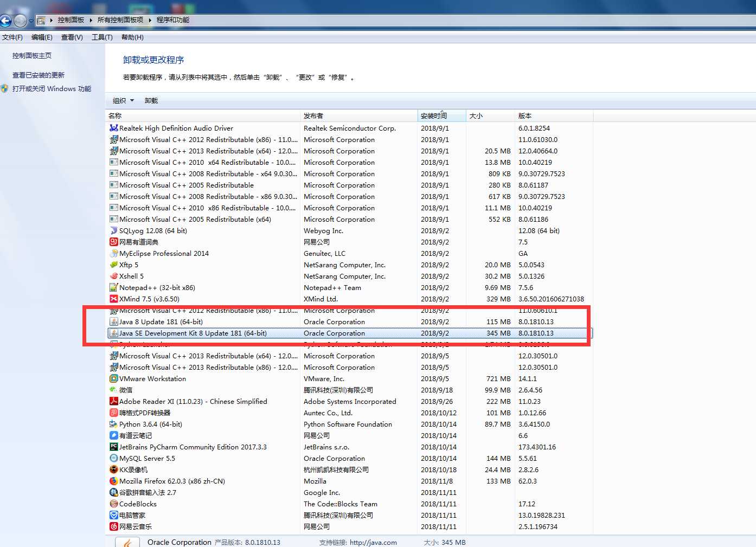Select the Java 8 Update 181 icon
This screenshot has height=547, width=756.
coord(114,321)
